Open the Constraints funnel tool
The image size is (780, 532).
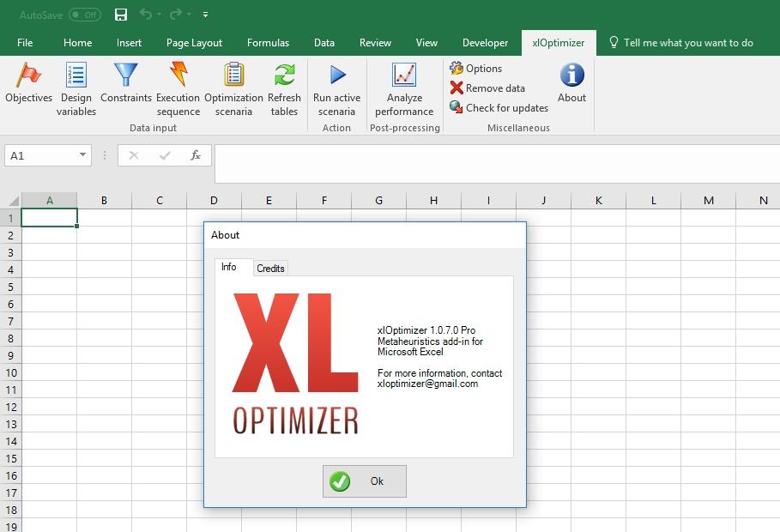[x=126, y=82]
